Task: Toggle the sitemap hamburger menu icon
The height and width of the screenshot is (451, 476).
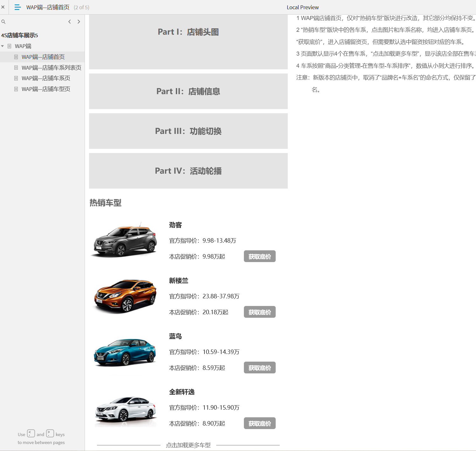Action: point(18,7)
